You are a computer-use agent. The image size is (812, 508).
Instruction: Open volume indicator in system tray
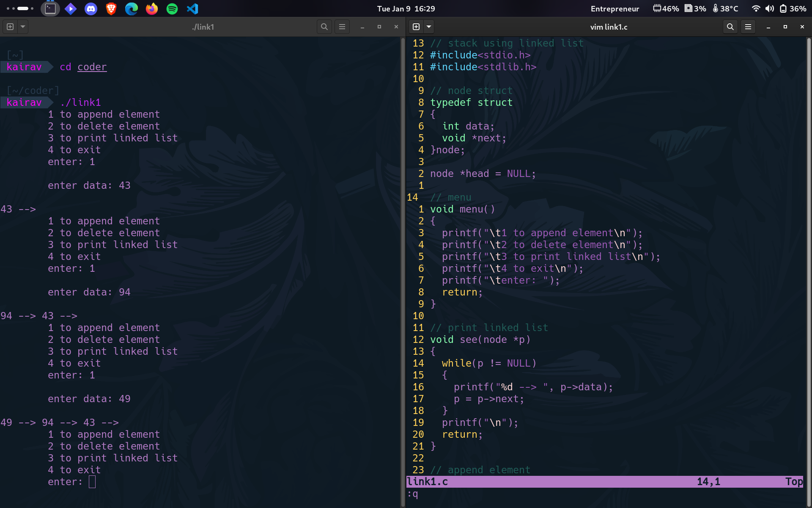[770, 8]
